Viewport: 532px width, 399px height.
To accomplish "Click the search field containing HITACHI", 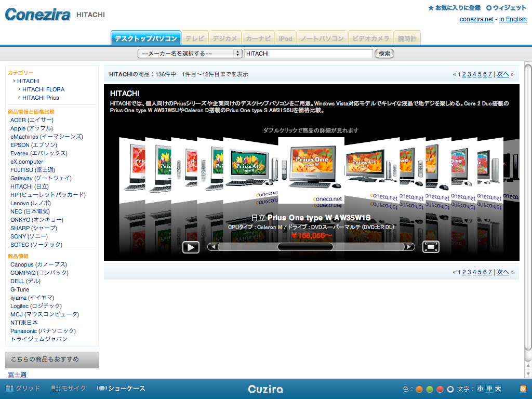I will [309, 54].
